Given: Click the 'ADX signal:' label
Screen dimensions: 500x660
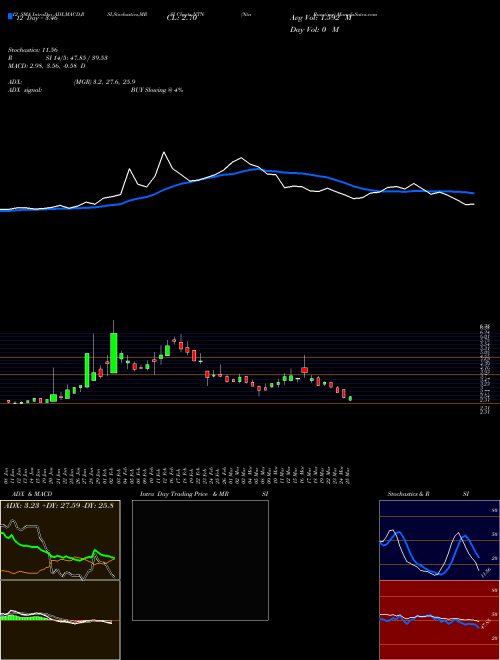Looking at the screenshot, I should pos(24,90).
